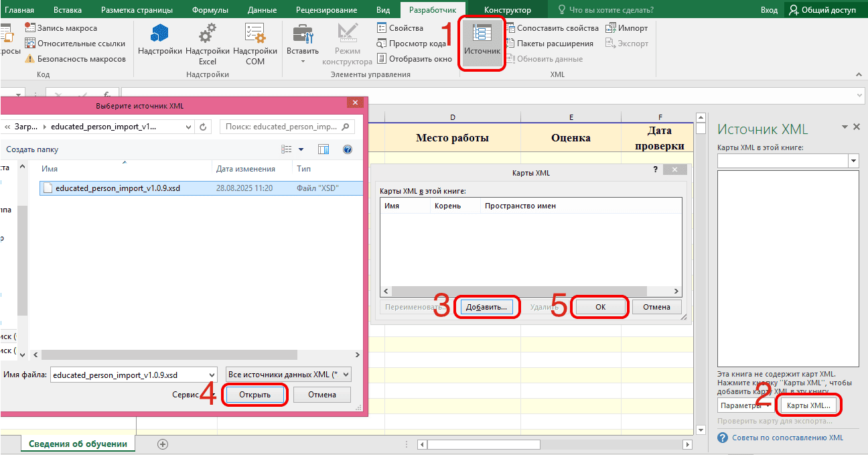Open Свойства control properties

tap(400, 28)
